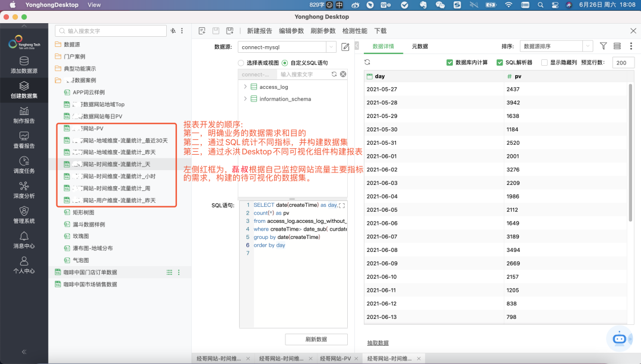Screen dimensions: 641x364
Task: Open the 管理系统 sidebar section
Action: [x=24, y=215]
